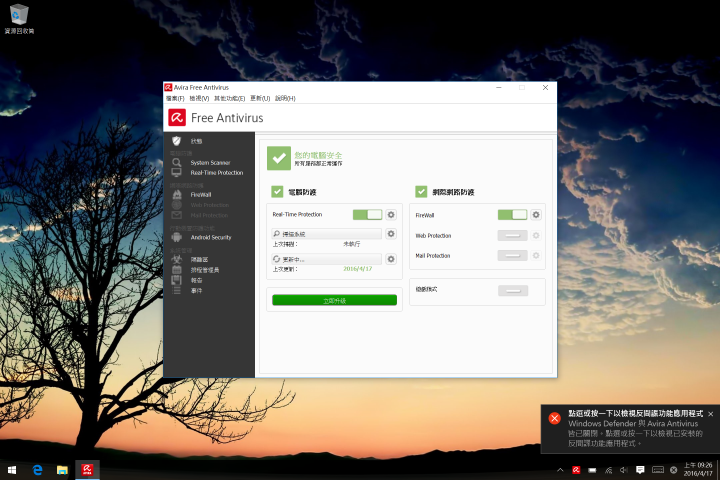Click the battery icon in system tray
Viewport: 720px width, 480px height.
[x=592, y=470]
